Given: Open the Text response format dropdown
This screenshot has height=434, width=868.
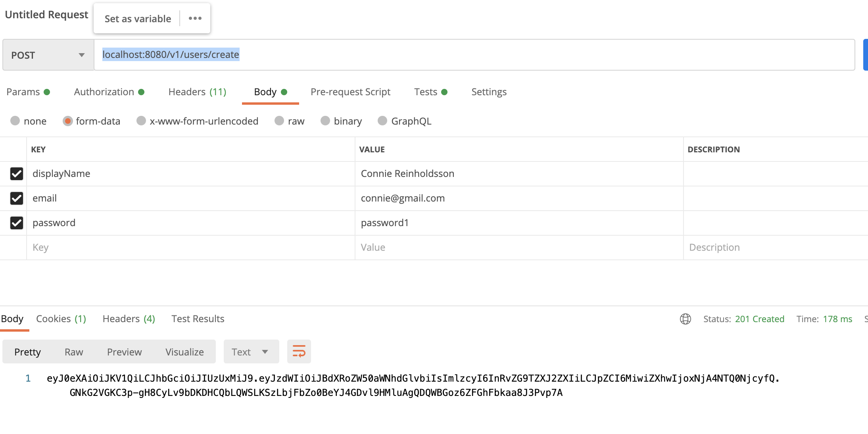Looking at the screenshot, I should 251,351.
